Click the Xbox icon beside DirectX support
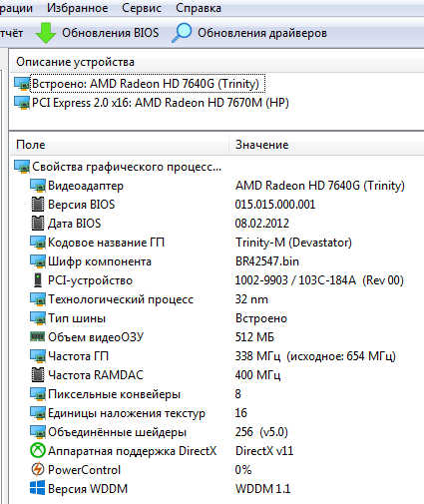Viewport: 424px width, 504px height. click(x=38, y=451)
